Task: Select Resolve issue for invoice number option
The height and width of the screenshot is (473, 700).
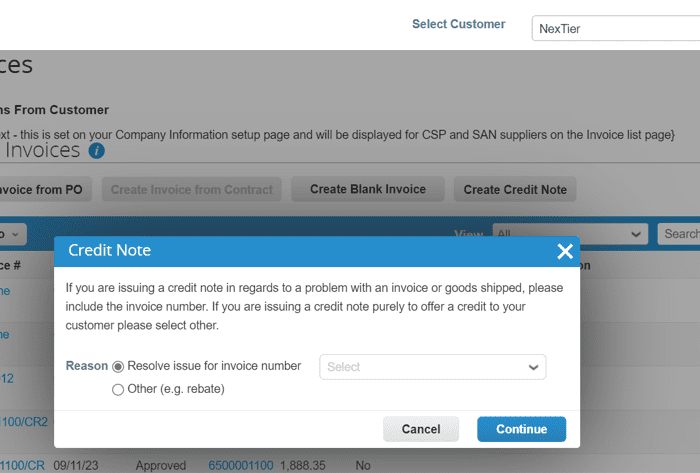Action: pyautogui.click(x=118, y=367)
